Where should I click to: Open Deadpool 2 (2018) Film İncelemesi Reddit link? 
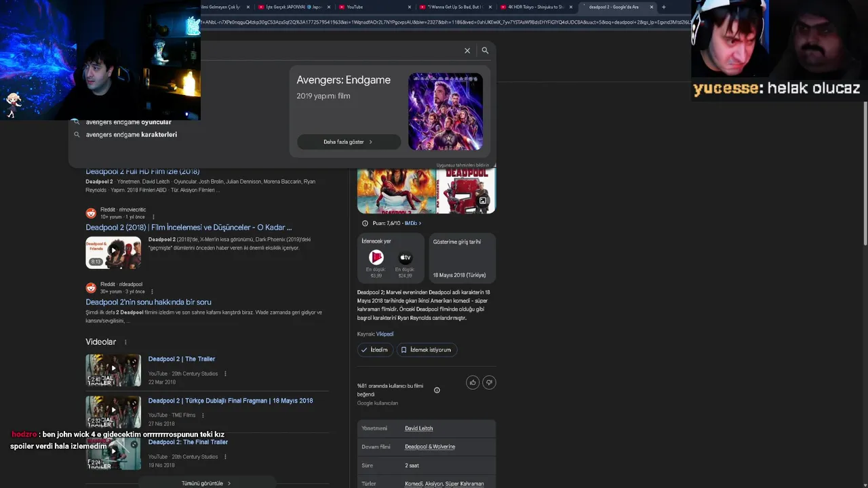click(x=189, y=228)
